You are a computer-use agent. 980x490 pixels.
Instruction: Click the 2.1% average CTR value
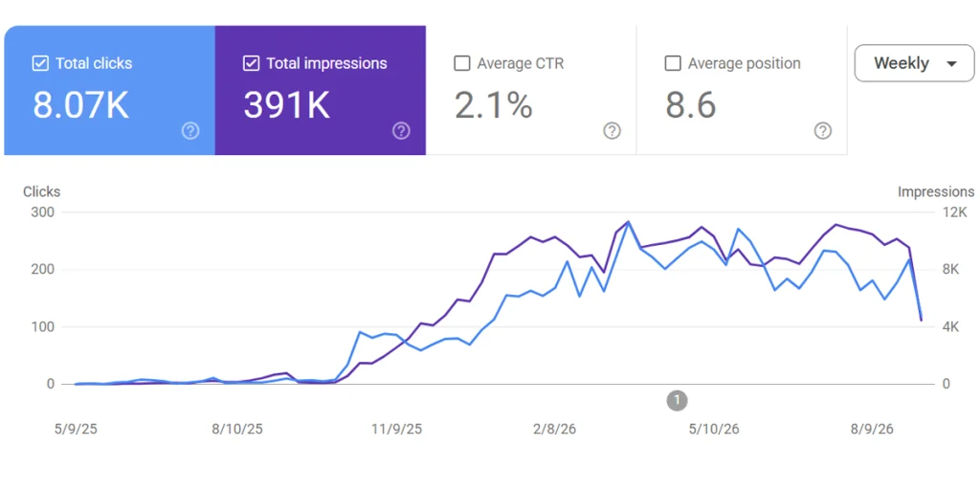[494, 105]
